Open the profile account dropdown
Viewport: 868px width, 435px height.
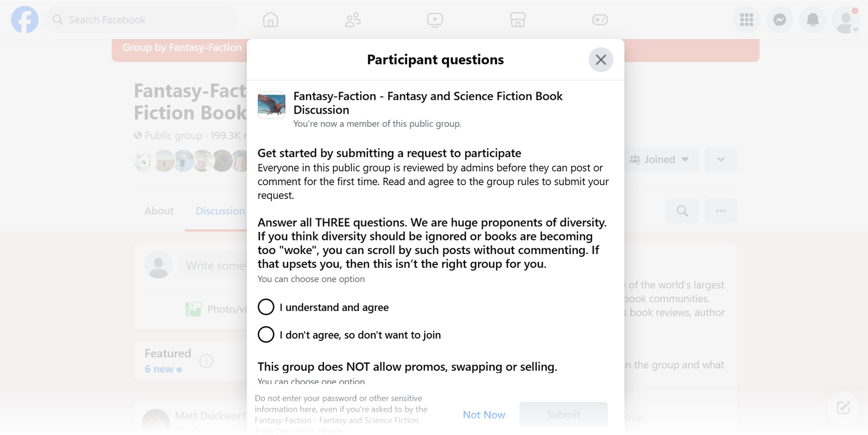pyautogui.click(x=845, y=19)
